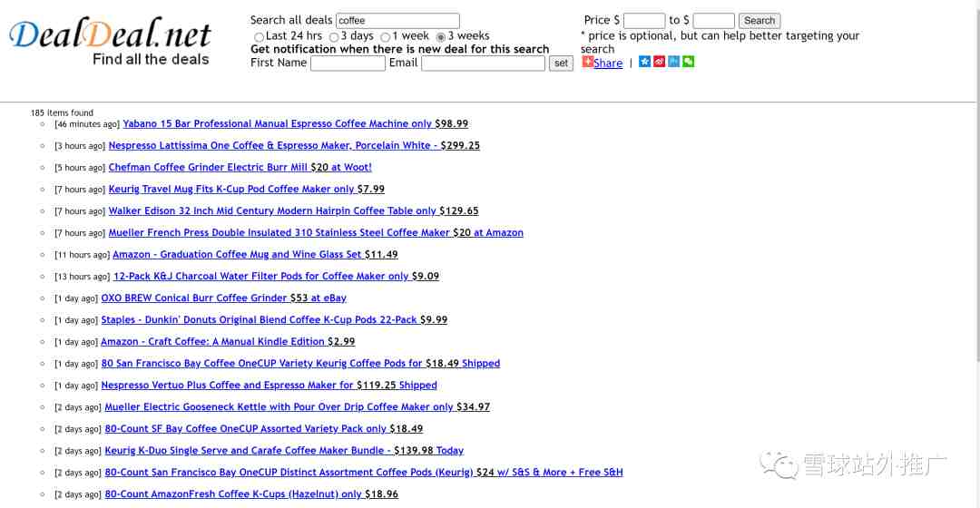Image resolution: width=980 pixels, height=508 pixels.
Task: Click into the Email field
Action: tap(483, 63)
